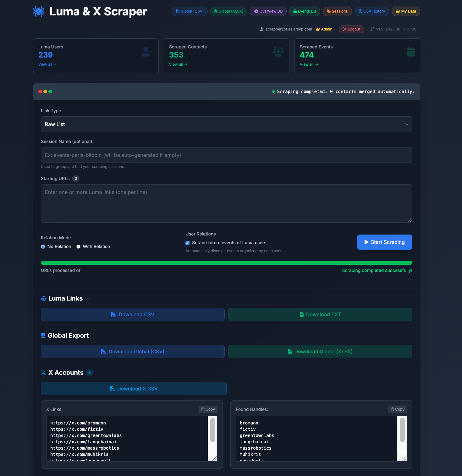Copy the X Links list
462x476 pixels.
click(208, 409)
